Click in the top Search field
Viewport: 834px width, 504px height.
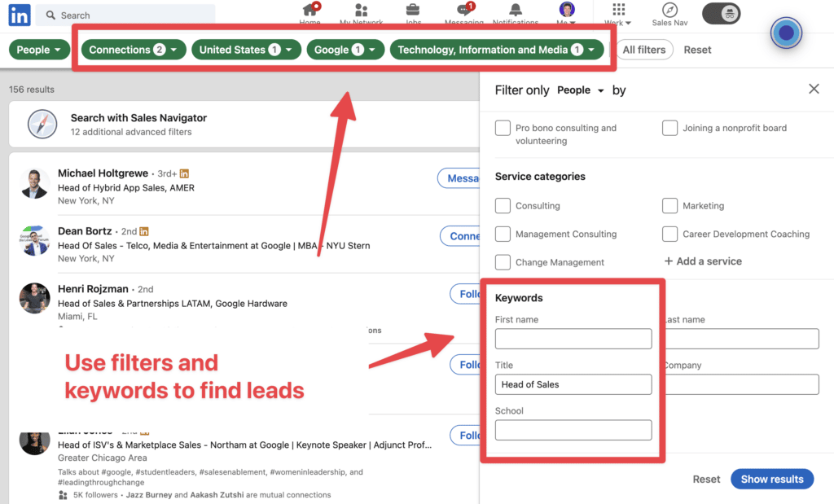tap(126, 15)
